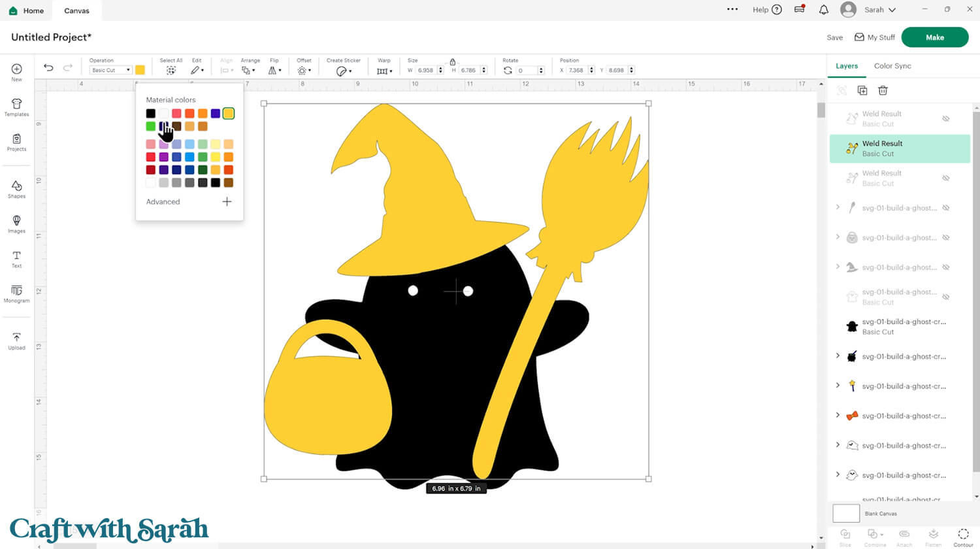980x549 pixels.
Task: Click the Upload icon
Action: click(x=16, y=341)
